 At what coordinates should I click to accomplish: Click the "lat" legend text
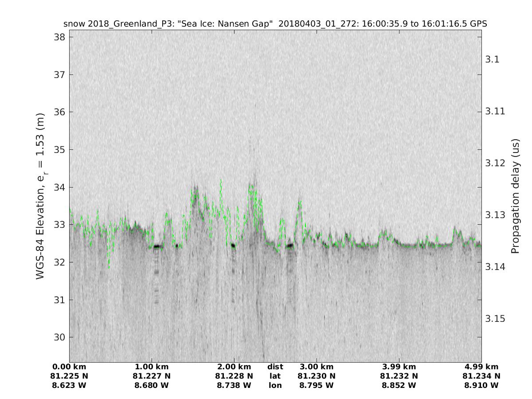275,376
